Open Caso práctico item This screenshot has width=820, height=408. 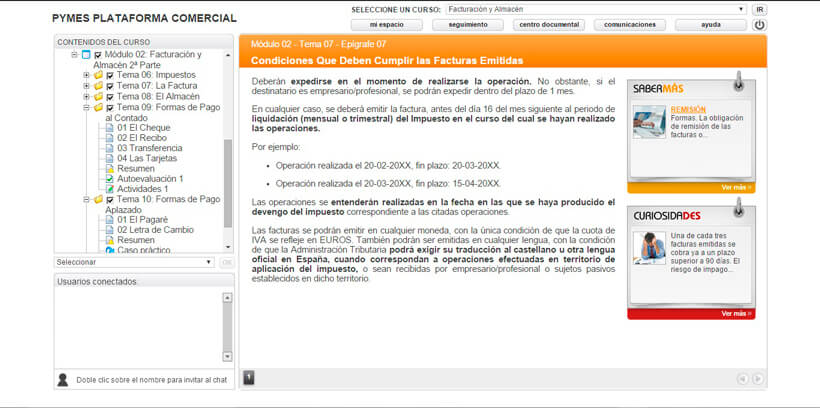tap(144, 250)
